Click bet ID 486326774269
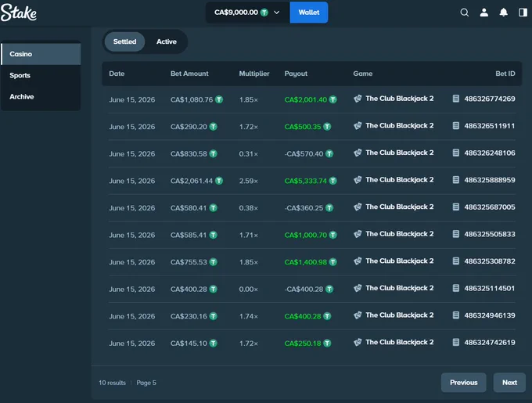The image size is (532, 403). point(490,99)
